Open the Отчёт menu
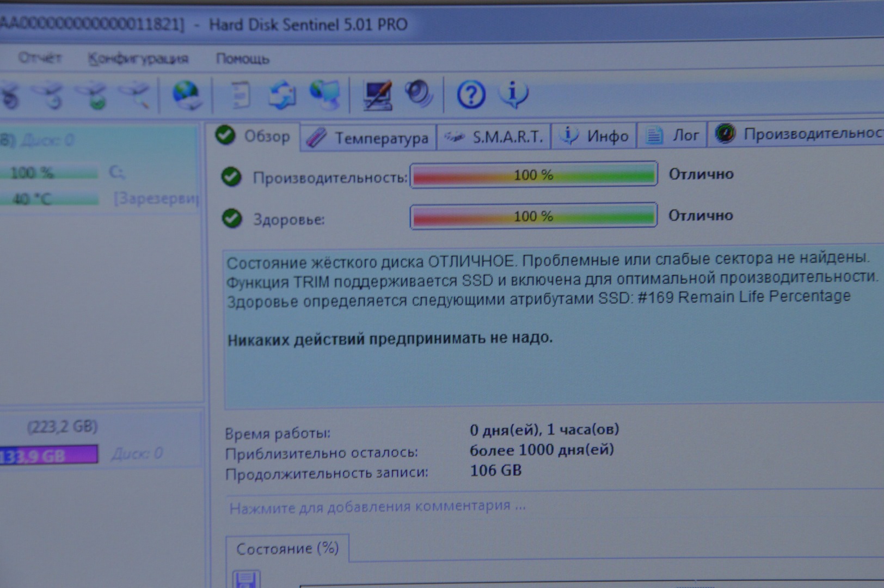884x588 pixels. point(39,58)
